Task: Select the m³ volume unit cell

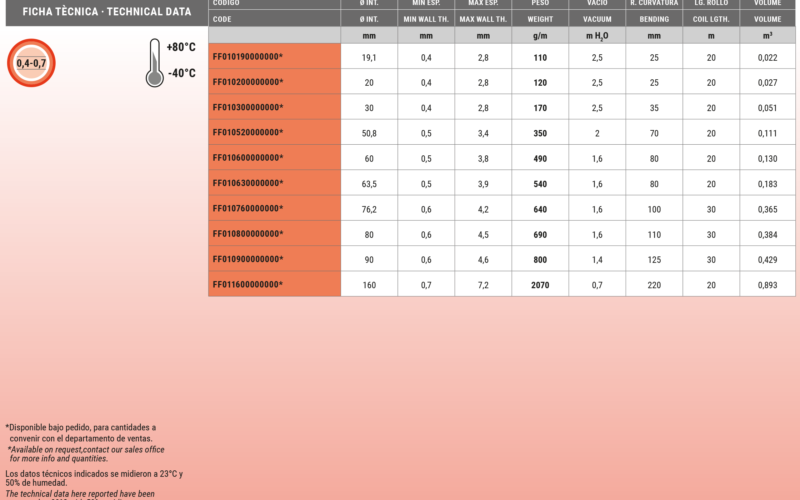Action: point(768,36)
